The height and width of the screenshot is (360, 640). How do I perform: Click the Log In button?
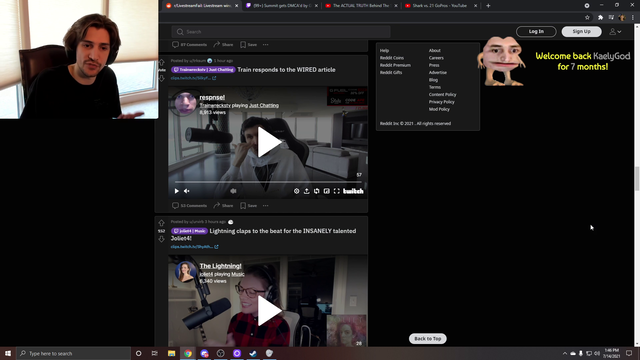536,31
